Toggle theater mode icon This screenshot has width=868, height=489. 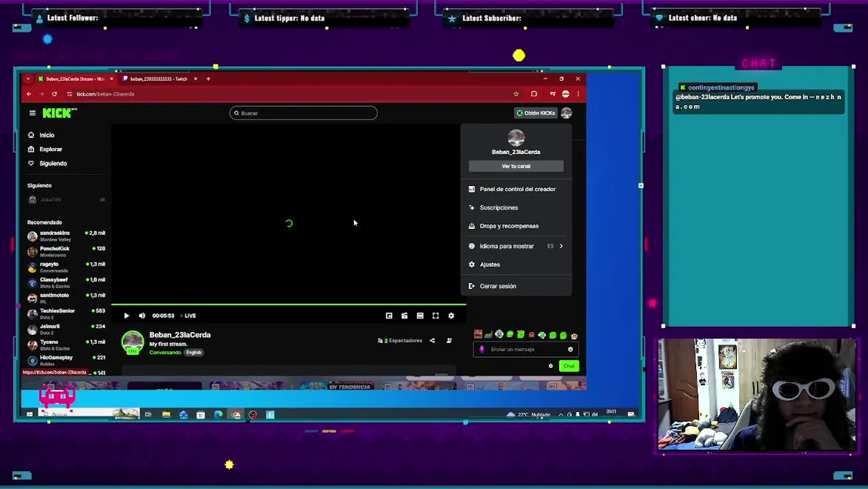point(420,316)
